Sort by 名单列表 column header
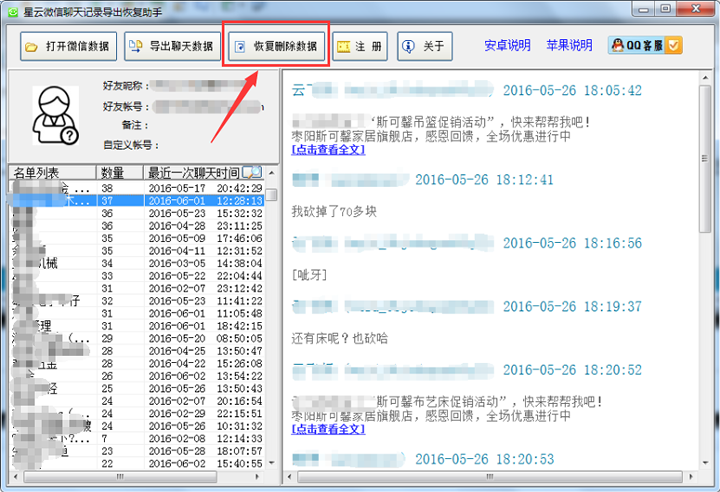 [x=52, y=173]
